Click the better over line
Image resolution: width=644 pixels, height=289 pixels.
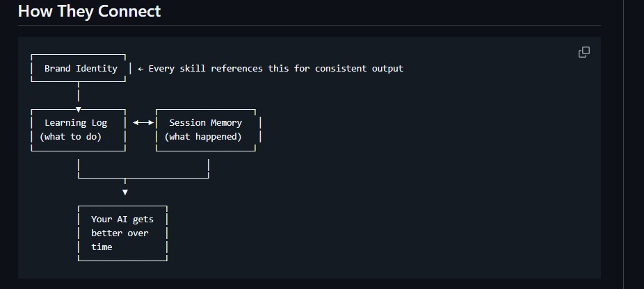120,233
